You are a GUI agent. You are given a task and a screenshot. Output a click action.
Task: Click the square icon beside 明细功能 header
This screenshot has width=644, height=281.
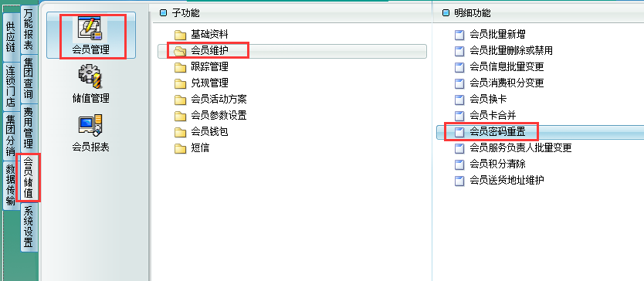[x=446, y=13]
